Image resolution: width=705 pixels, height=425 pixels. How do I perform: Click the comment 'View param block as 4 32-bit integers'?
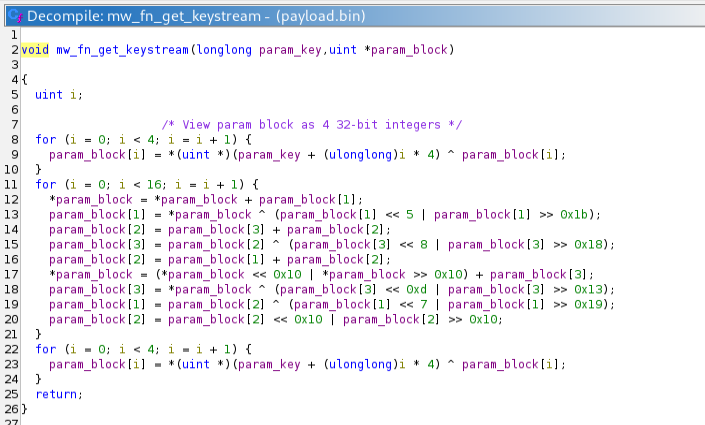point(312,125)
